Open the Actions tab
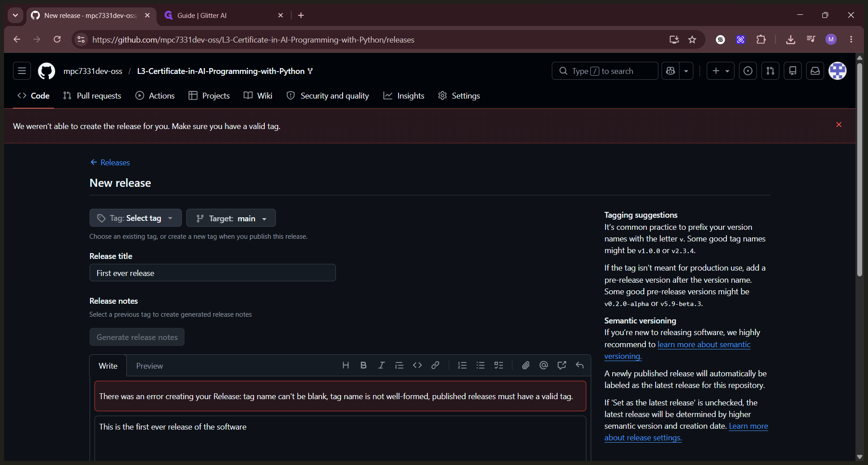868x465 pixels. pyautogui.click(x=155, y=95)
